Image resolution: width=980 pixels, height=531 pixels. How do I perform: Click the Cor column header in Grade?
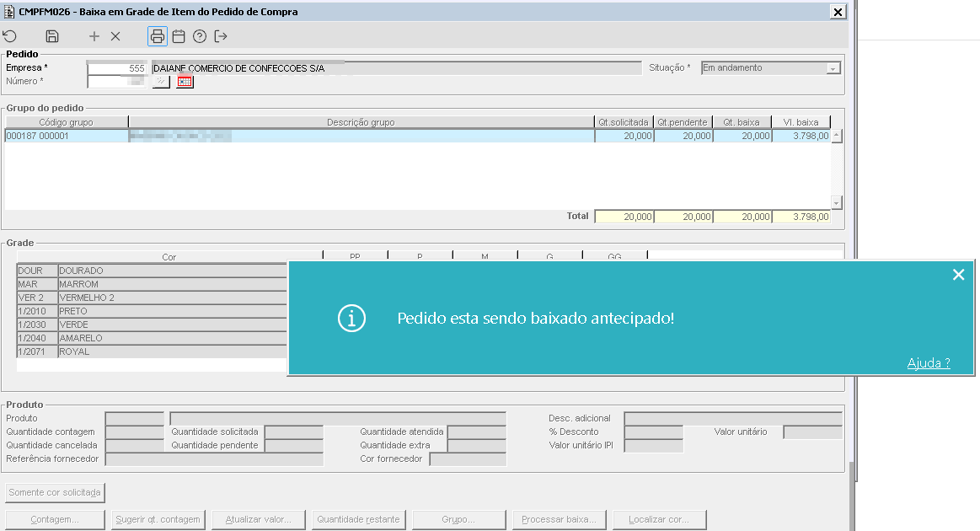[x=169, y=256]
